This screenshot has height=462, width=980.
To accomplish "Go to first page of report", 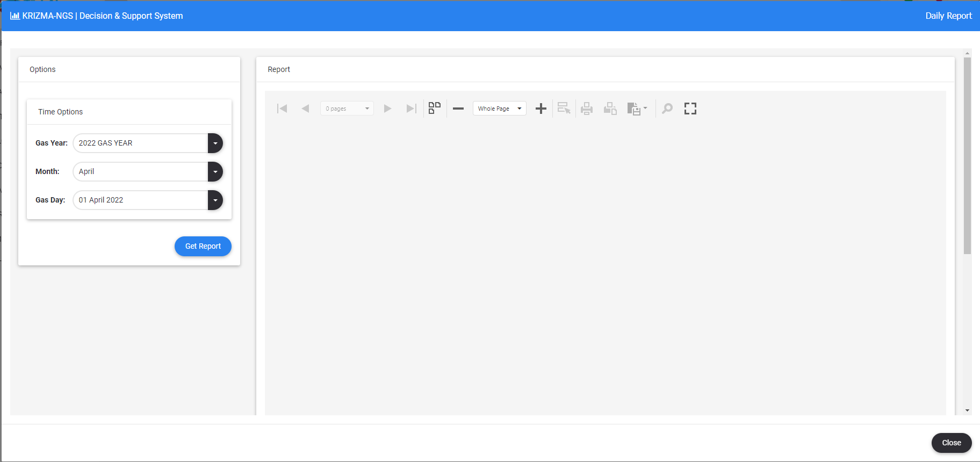I will pos(282,109).
